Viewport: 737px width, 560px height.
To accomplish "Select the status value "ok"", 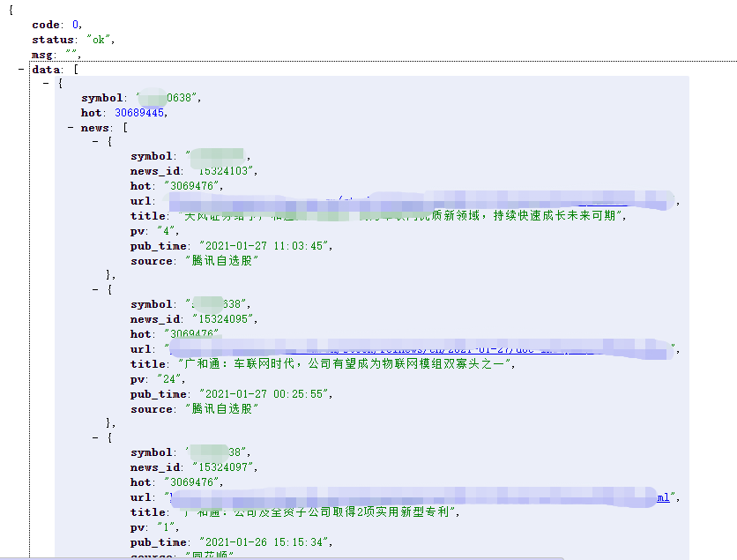I will 97,39.
